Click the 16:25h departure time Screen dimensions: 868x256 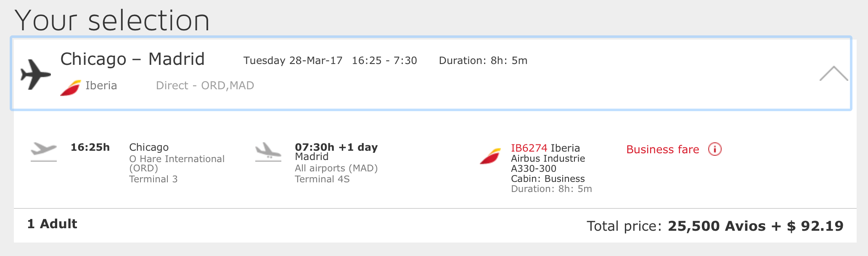[90, 147]
